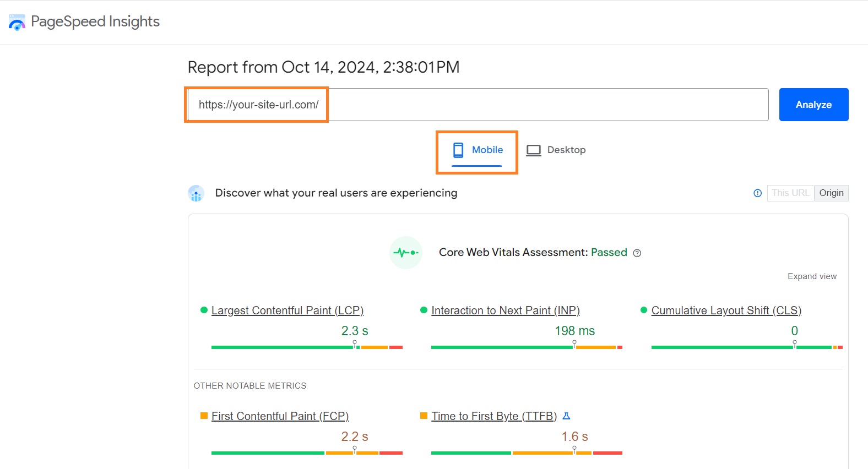This screenshot has width=868, height=469.
Task: Click the desktop laptop icon
Action: tap(534, 150)
